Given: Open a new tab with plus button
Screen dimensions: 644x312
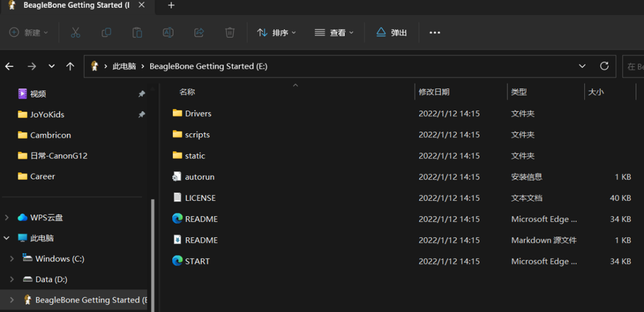Looking at the screenshot, I should pyautogui.click(x=171, y=5).
